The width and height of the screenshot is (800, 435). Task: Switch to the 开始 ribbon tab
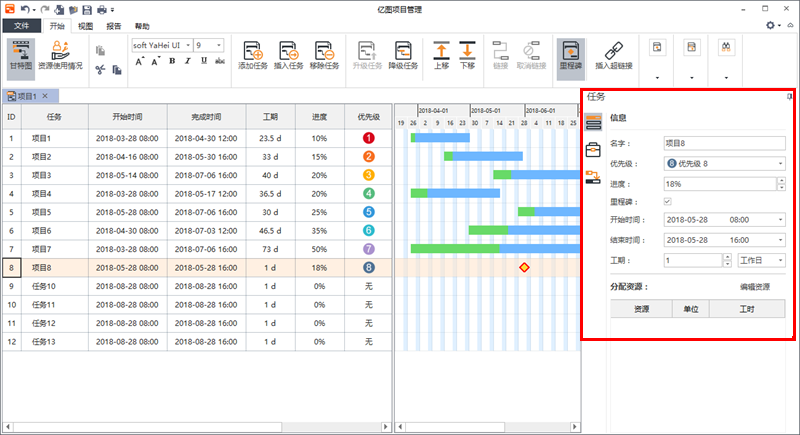tap(57, 26)
